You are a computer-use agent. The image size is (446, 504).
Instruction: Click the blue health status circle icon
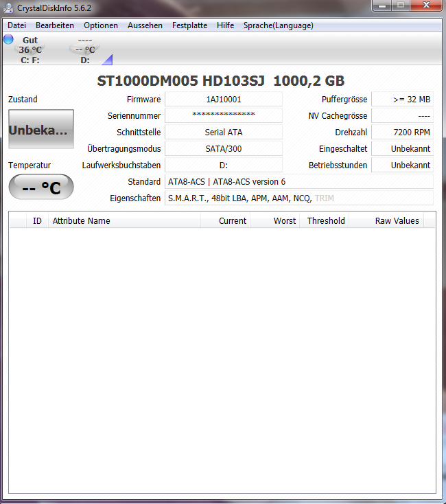[8, 39]
